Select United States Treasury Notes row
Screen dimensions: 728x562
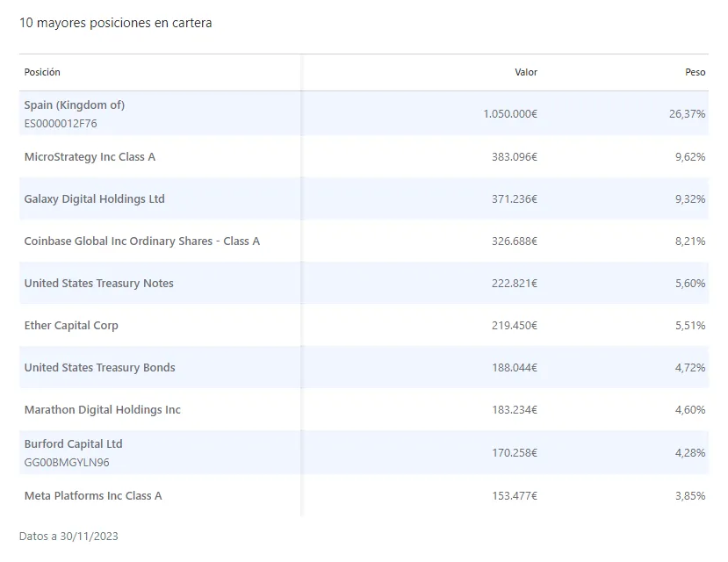(98, 284)
